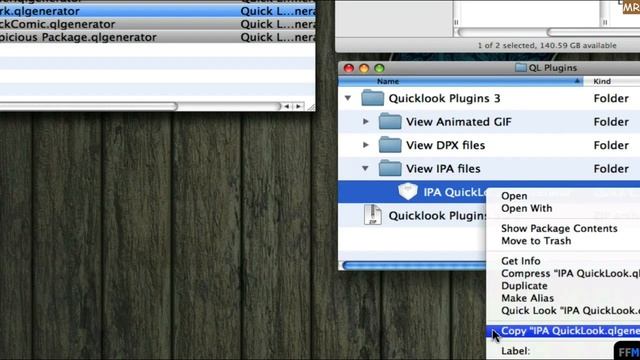Select the IPA QuickLook generator row
This screenshot has width=640, height=360.
pos(412,192)
